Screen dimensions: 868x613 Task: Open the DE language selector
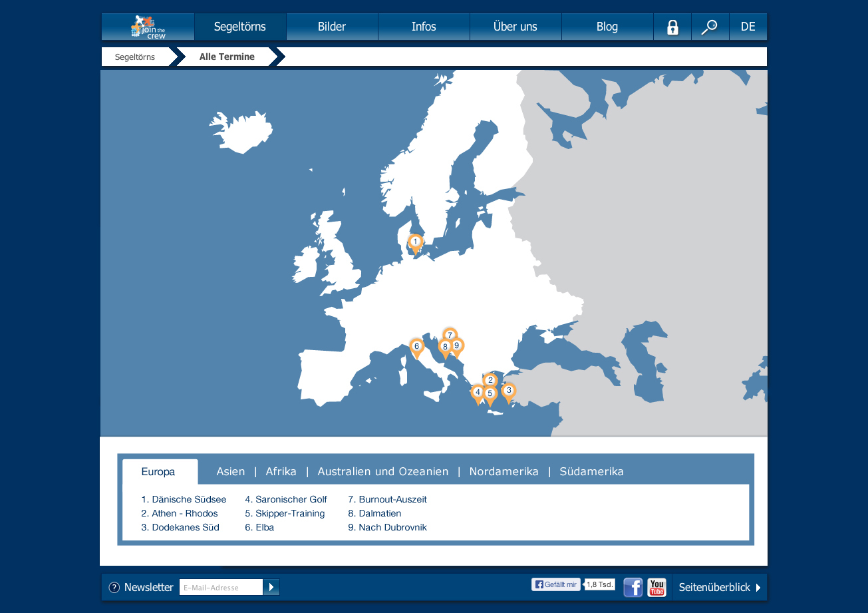pos(748,27)
